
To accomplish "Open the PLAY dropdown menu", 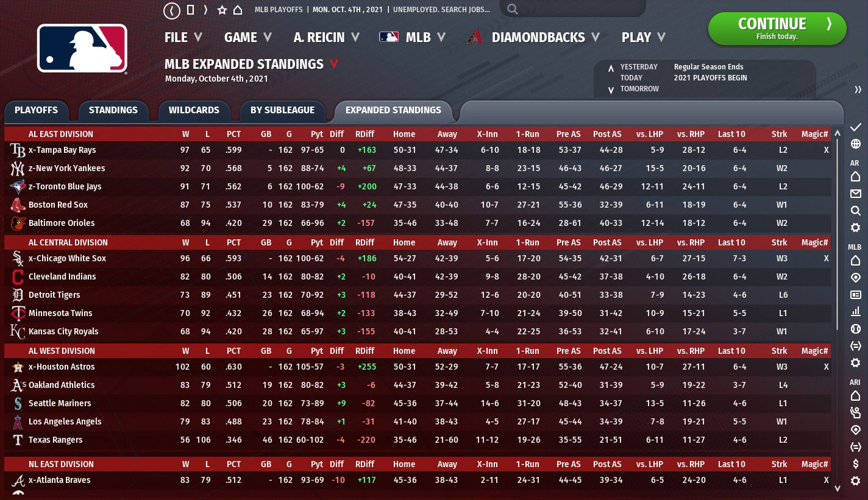I will (643, 37).
